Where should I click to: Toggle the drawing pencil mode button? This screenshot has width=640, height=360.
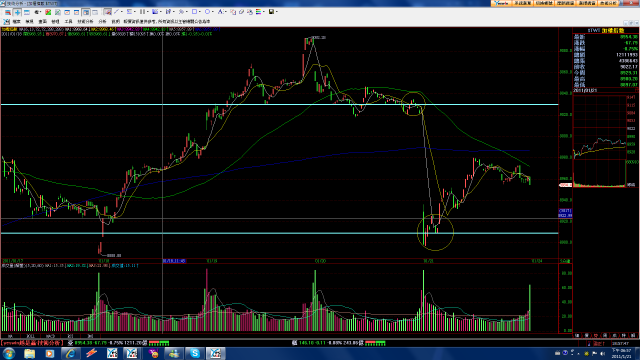point(107,12)
